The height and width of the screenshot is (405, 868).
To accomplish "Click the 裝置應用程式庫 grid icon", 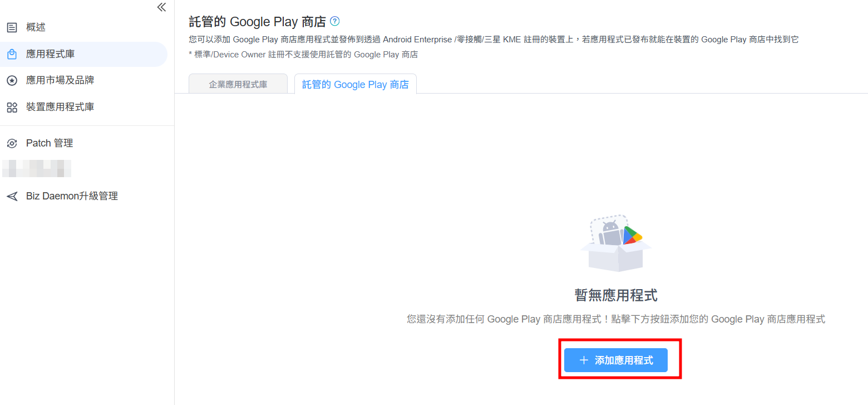I will click(x=12, y=107).
